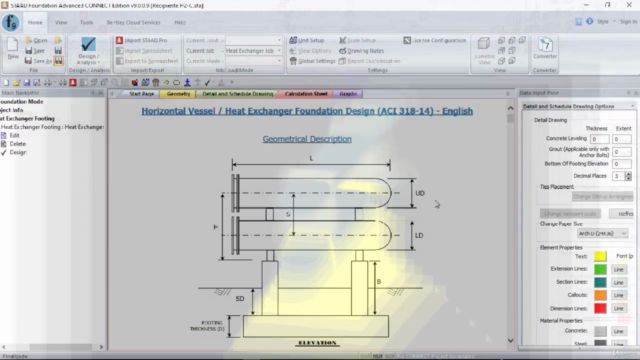Screen dimensions: 640x360
Task: Select Delete in Main Navigator
Action: [18, 144]
